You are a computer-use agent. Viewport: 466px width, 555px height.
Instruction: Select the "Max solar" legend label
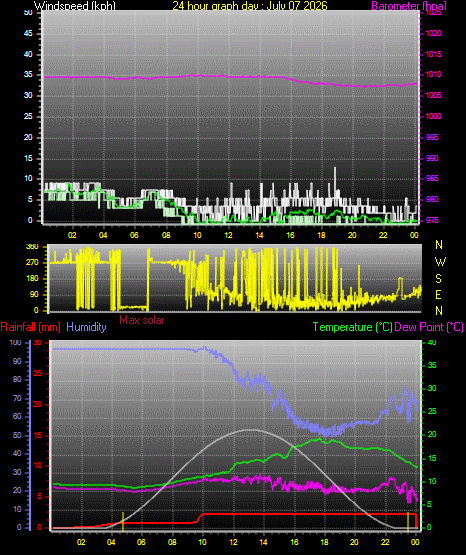coord(142,320)
